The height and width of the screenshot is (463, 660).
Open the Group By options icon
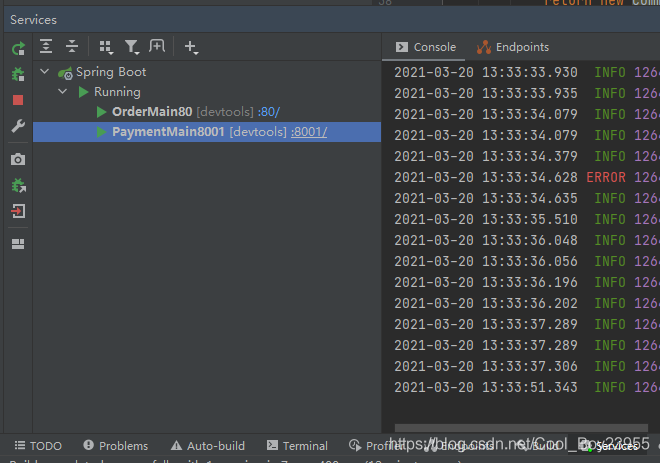(106, 47)
